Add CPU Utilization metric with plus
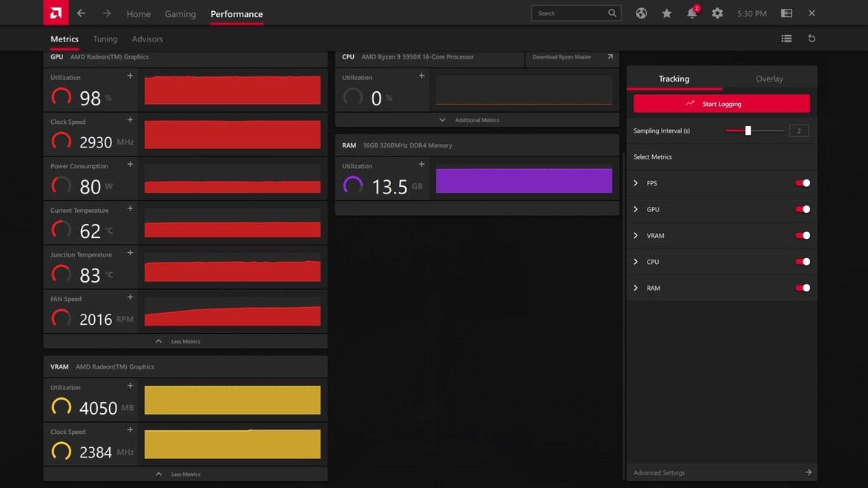This screenshot has width=868, height=488. pos(422,76)
